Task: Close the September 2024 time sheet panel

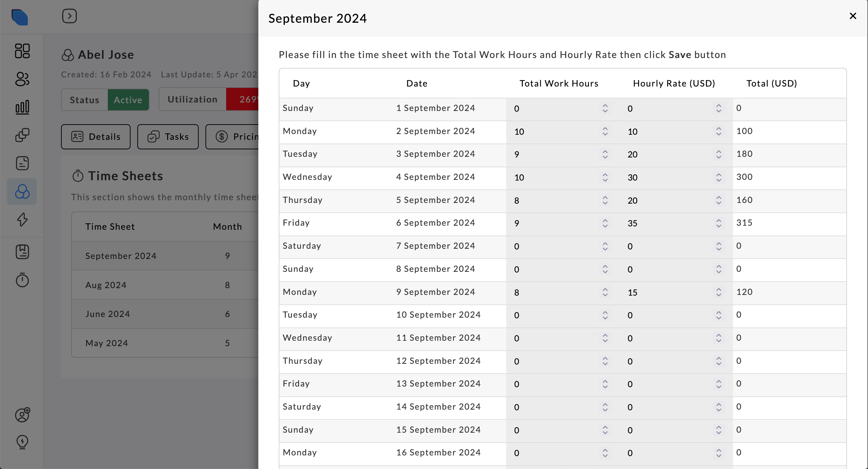Action: pos(853,16)
